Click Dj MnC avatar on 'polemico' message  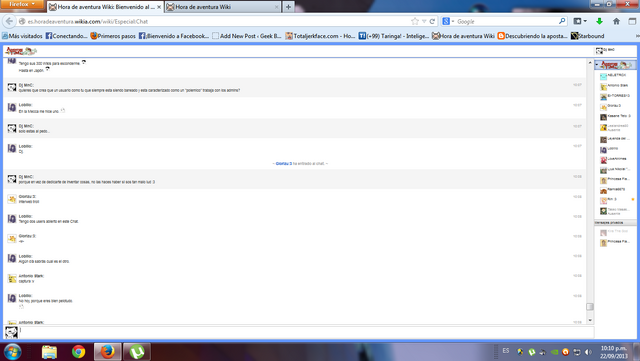pos(12,87)
